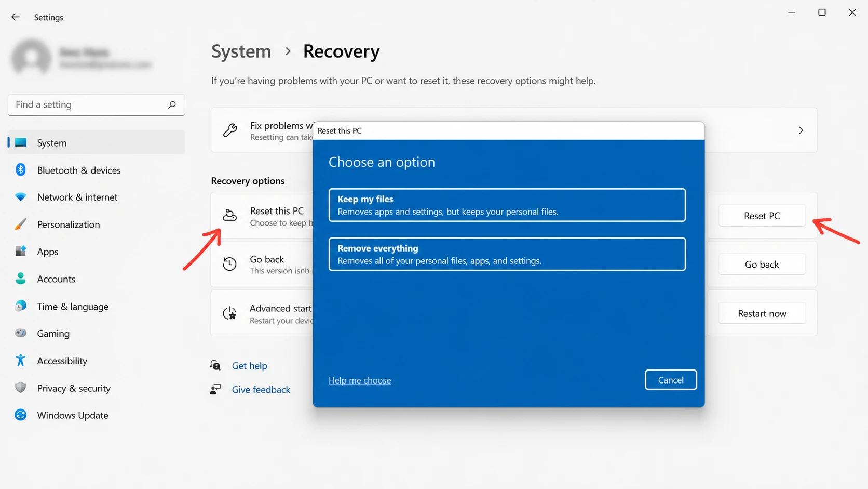Minimize the Settings window
This screenshot has width=868, height=489.
(792, 12)
